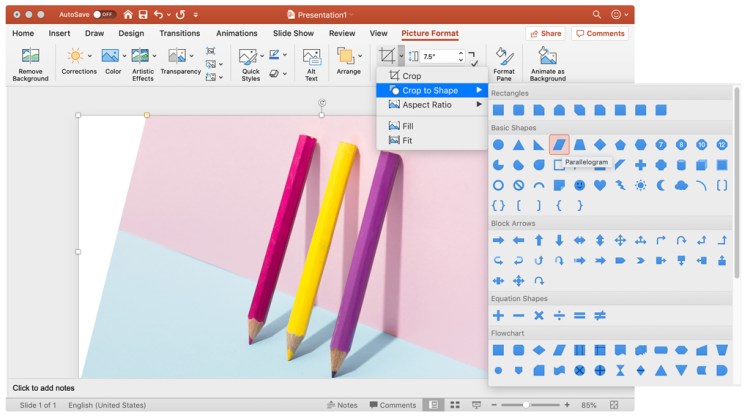The image size is (750, 418).
Task: Choose the Heart shape
Action: pos(600,185)
